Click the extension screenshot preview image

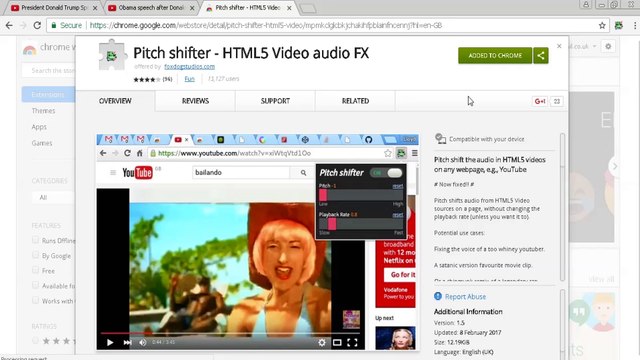[x=257, y=242]
